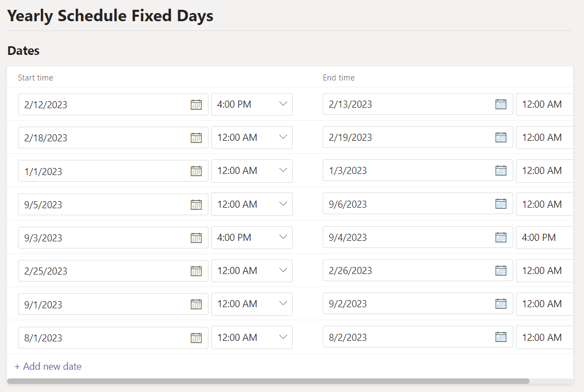
Task: Open calendar picker for end date 9/6/2023
Action: [x=501, y=204]
